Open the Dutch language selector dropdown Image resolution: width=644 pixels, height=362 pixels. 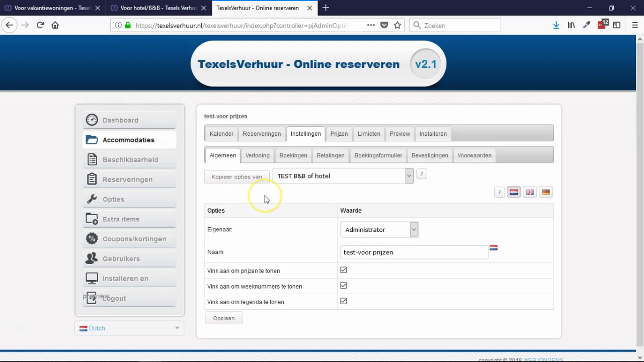tap(129, 328)
